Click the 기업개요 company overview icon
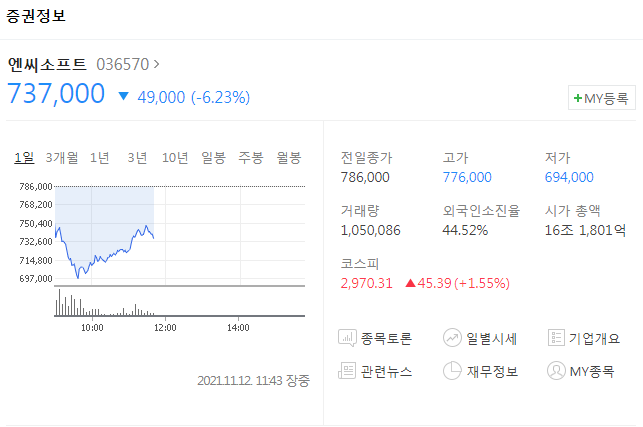Viewport: 643px width, 427px height. (x=557, y=338)
